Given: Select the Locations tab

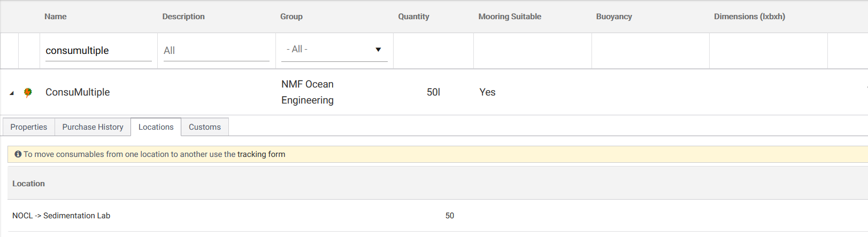Looking at the screenshot, I should click(156, 127).
